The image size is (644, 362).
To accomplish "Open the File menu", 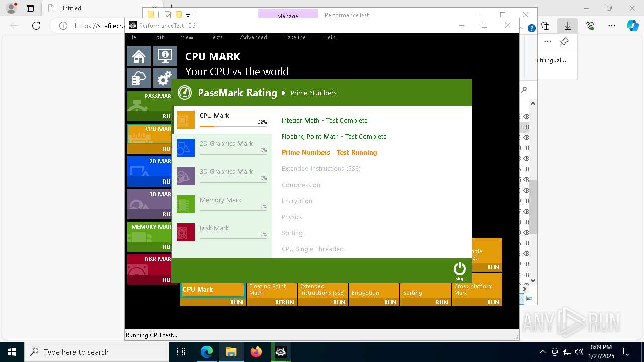I will point(132,37).
